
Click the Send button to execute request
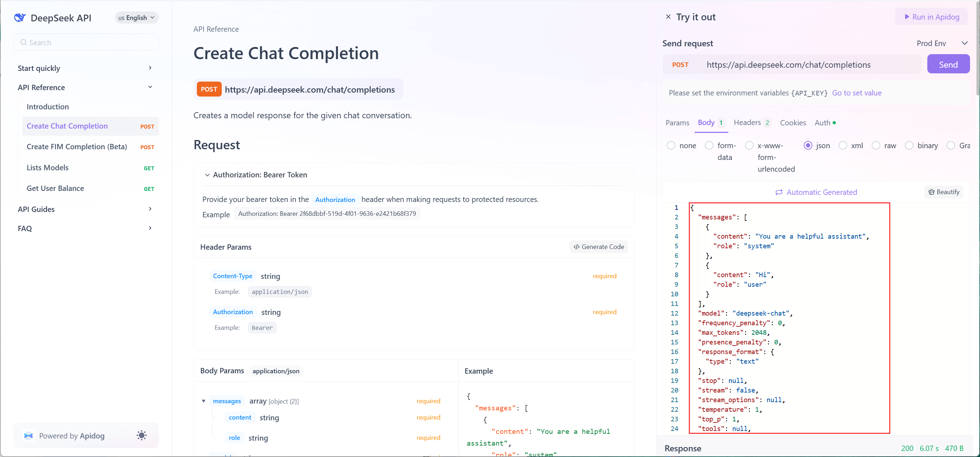click(948, 64)
